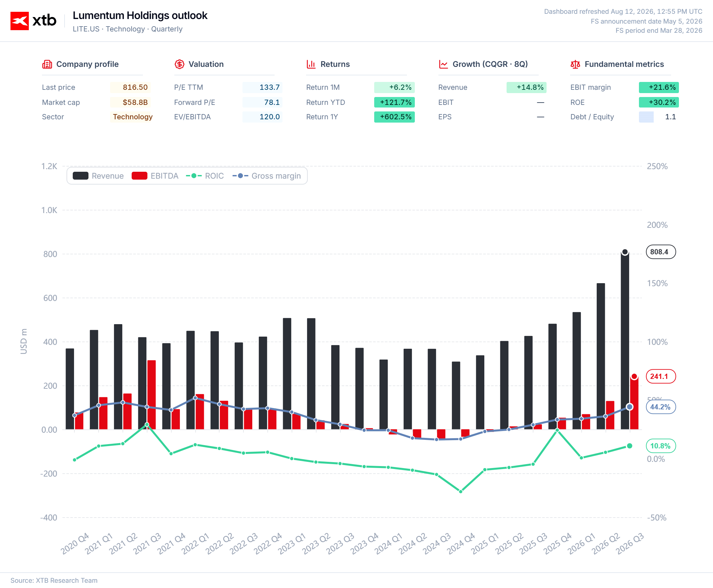This screenshot has width=713, height=588.
Task: Click the Return YTD label
Action: pyautogui.click(x=326, y=102)
